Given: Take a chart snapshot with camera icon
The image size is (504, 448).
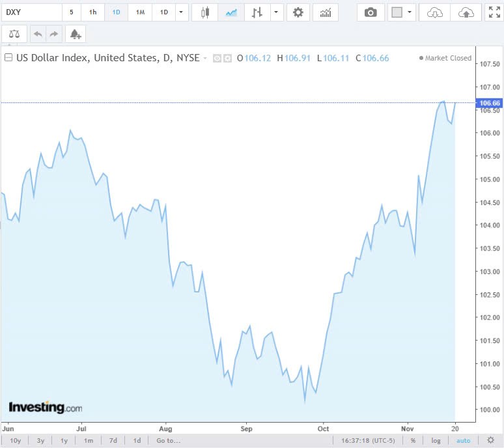Looking at the screenshot, I should (371, 12).
